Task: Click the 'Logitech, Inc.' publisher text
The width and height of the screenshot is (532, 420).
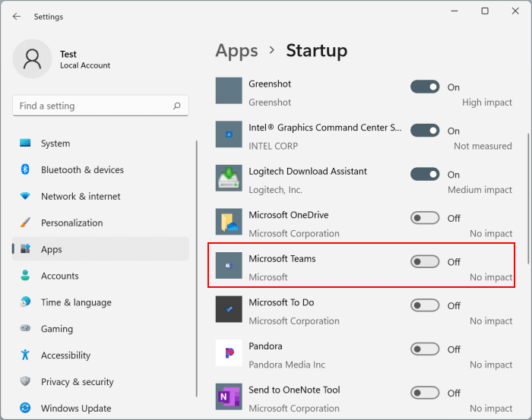Action: [275, 190]
